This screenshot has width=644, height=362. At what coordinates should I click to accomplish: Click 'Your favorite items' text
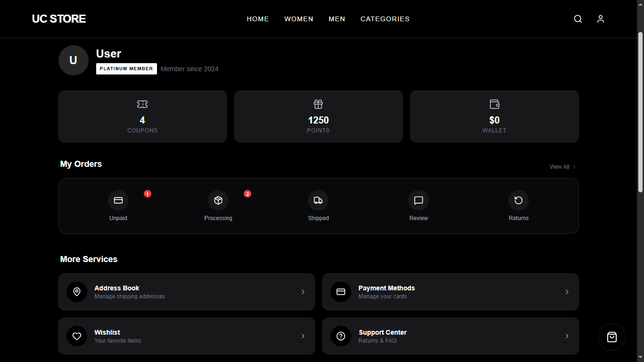tap(118, 341)
